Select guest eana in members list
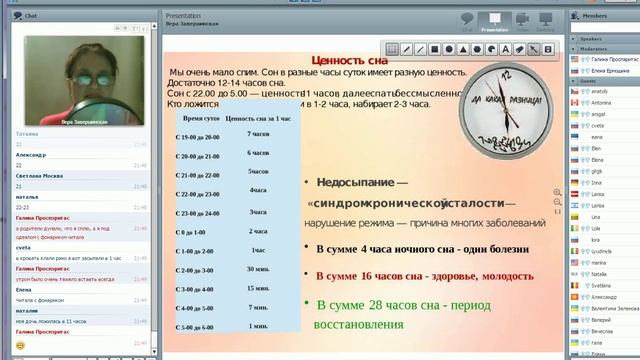The width and height of the screenshot is (640, 360). point(605,137)
